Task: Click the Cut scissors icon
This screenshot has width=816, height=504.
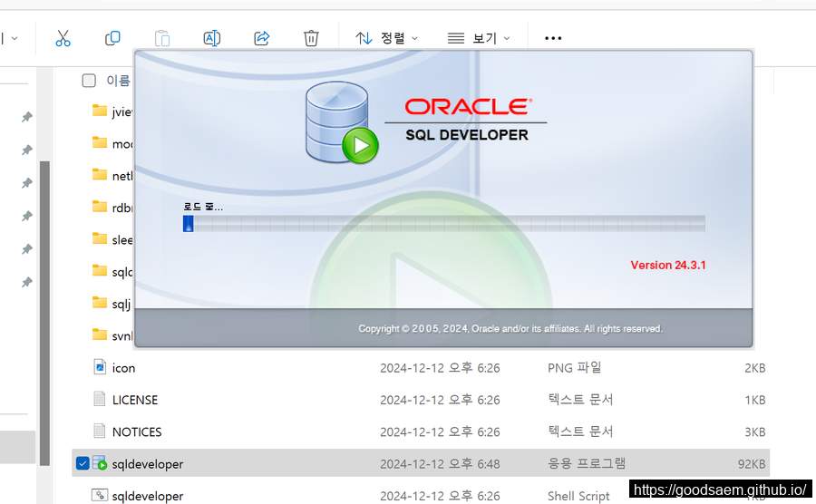Action: click(63, 38)
